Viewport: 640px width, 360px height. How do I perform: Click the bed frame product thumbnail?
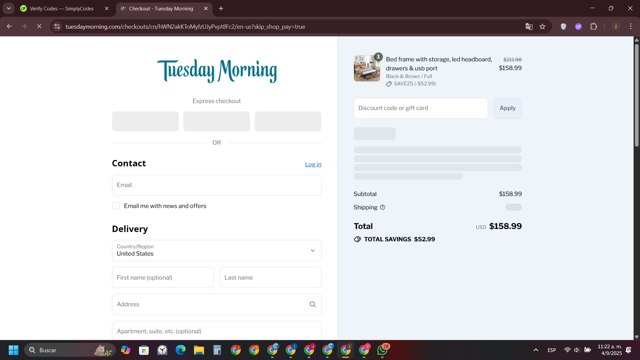pyautogui.click(x=367, y=68)
